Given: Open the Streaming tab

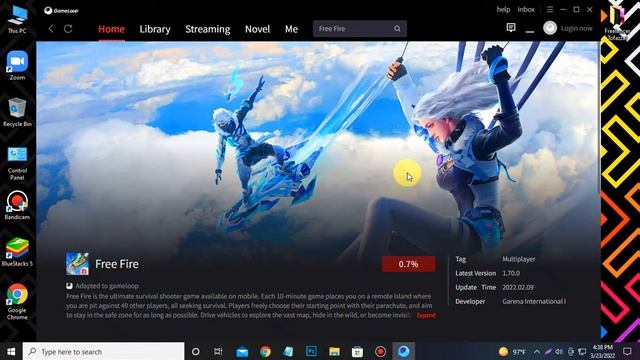Looking at the screenshot, I should point(208,29).
